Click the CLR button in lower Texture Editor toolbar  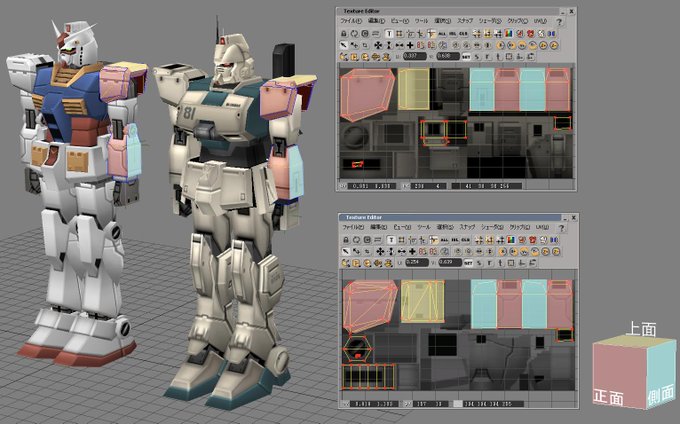click(x=466, y=240)
